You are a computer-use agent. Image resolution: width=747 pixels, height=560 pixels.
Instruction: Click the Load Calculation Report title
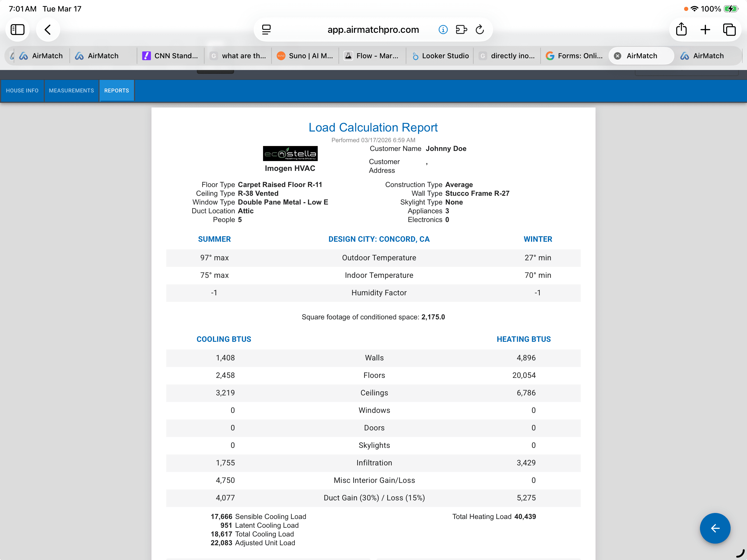[x=373, y=128]
